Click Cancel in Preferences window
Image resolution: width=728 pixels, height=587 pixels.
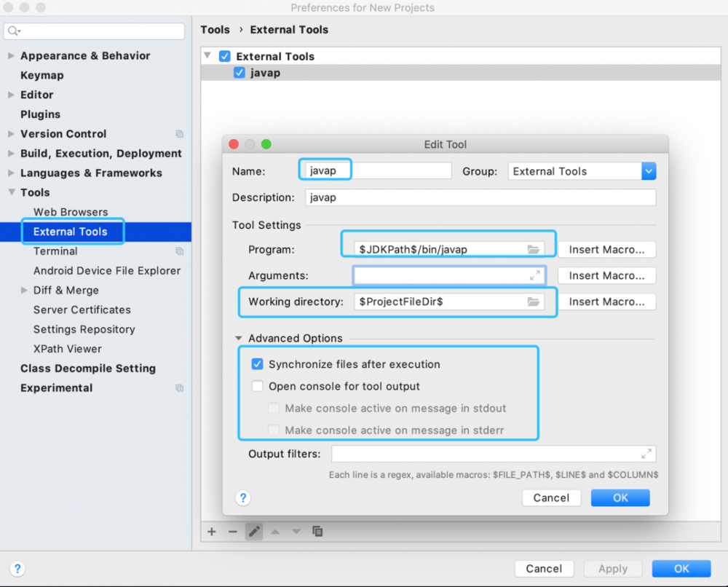click(544, 568)
